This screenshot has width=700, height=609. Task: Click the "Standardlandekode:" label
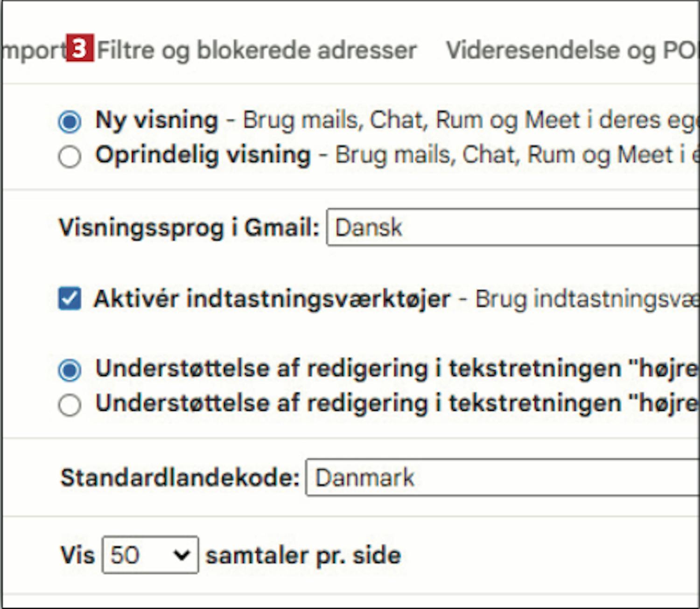(x=180, y=478)
